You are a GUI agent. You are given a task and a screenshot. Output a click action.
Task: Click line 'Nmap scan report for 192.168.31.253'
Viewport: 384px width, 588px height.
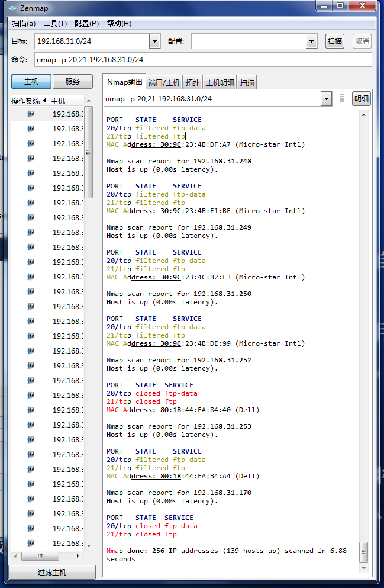[x=179, y=427]
